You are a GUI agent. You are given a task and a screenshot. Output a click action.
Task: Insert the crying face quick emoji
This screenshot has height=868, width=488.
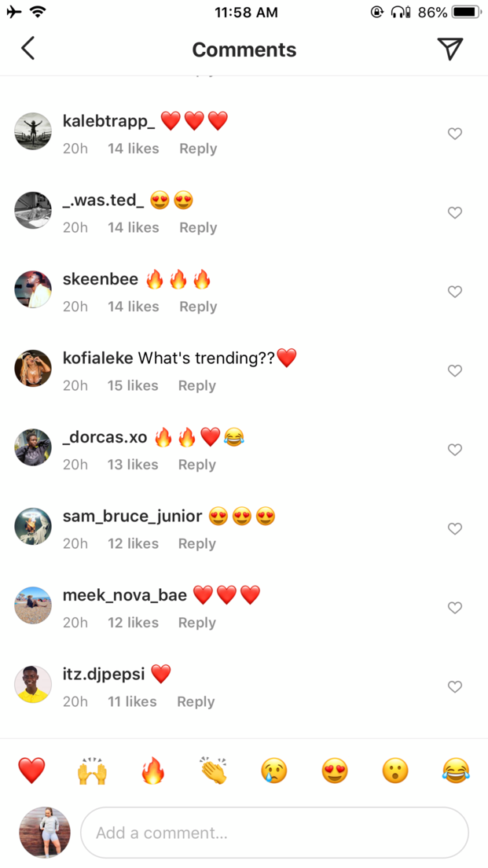(274, 770)
